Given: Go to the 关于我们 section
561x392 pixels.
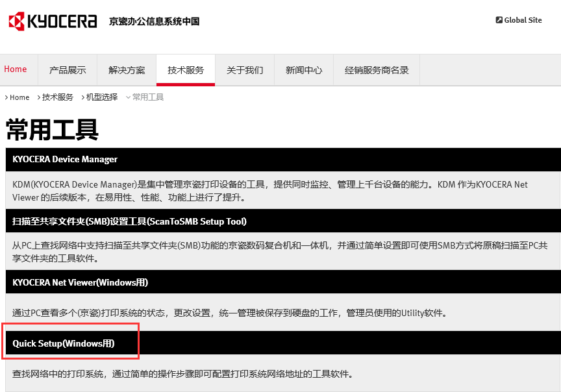Looking at the screenshot, I should coord(244,69).
